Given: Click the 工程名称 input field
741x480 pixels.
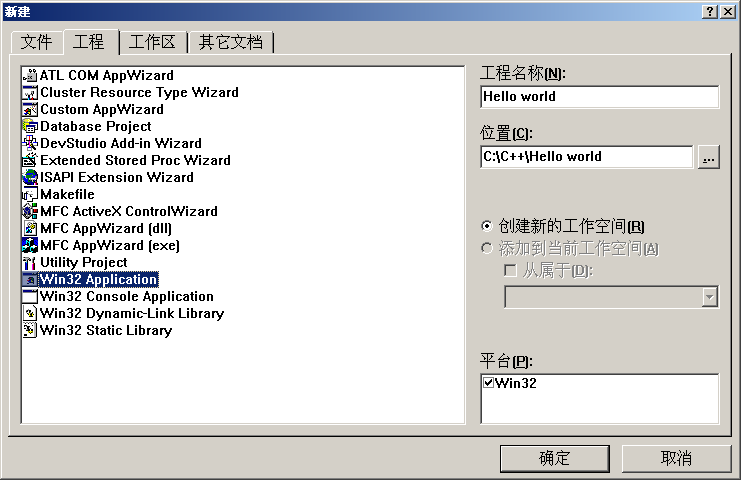Looking at the screenshot, I should pos(600,97).
